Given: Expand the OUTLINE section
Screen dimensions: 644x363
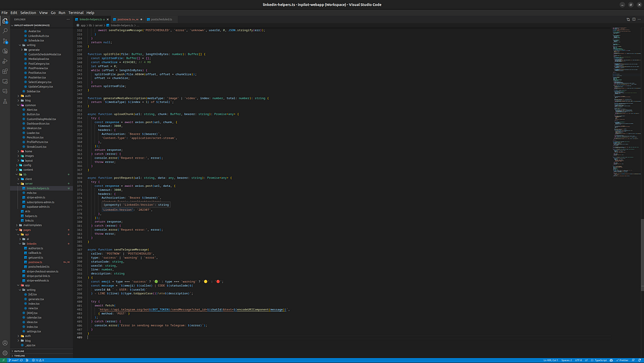Looking at the screenshot, I should [x=19, y=351].
